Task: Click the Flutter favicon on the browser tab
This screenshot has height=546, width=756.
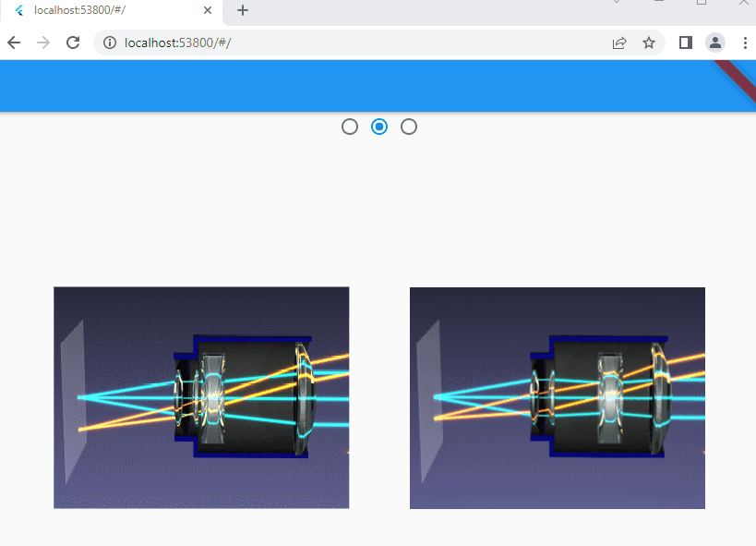Action: tap(19, 12)
